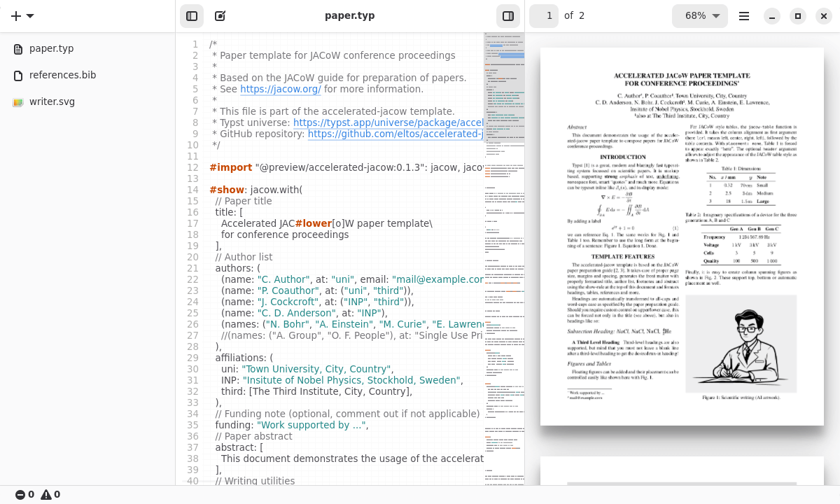Screen dimensions: 840x504
Task: Click the writer.svg image file icon
Action: point(18,102)
